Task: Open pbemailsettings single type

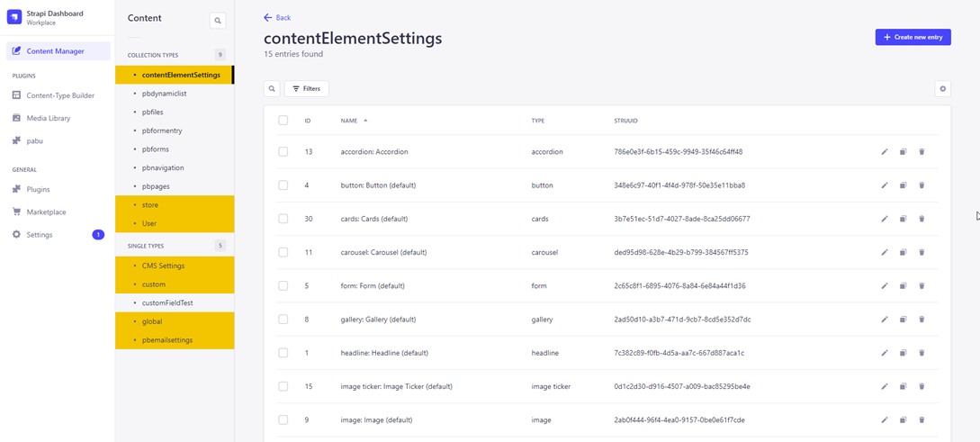Action: (x=175, y=340)
